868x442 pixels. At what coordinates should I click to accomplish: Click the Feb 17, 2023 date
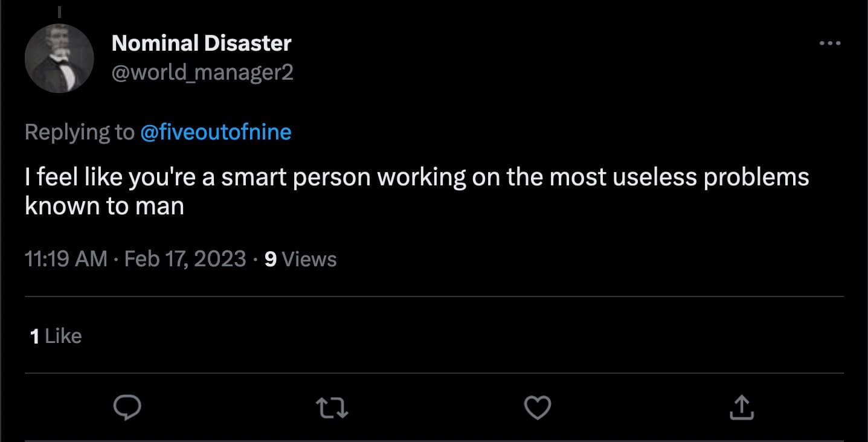[x=185, y=259]
